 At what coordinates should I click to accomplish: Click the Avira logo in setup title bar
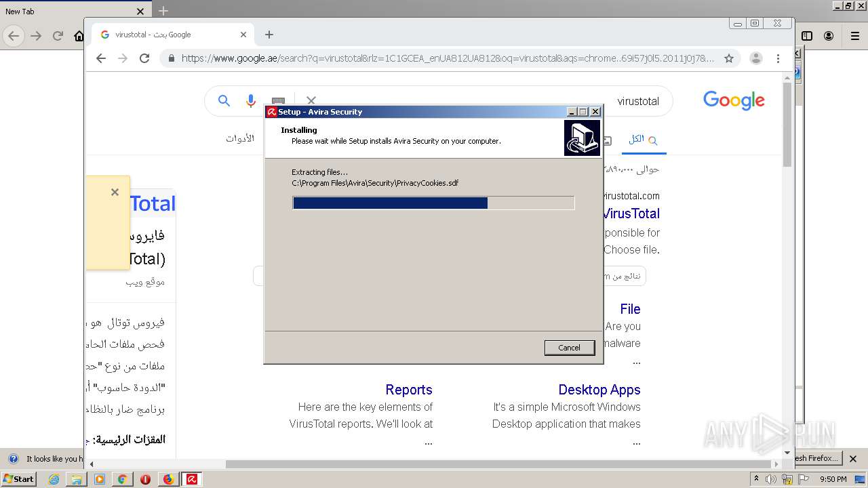(x=271, y=112)
